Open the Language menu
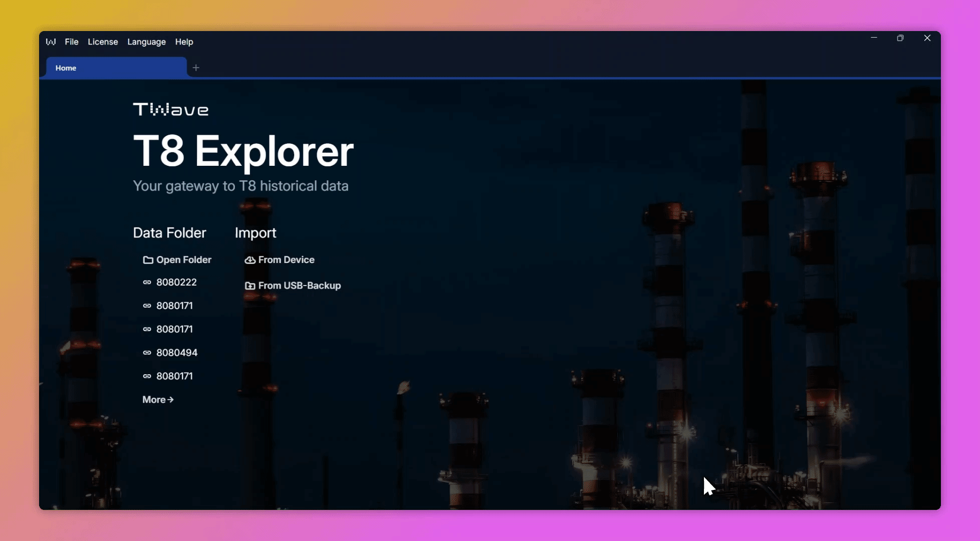980x541 pixels. 146,42
